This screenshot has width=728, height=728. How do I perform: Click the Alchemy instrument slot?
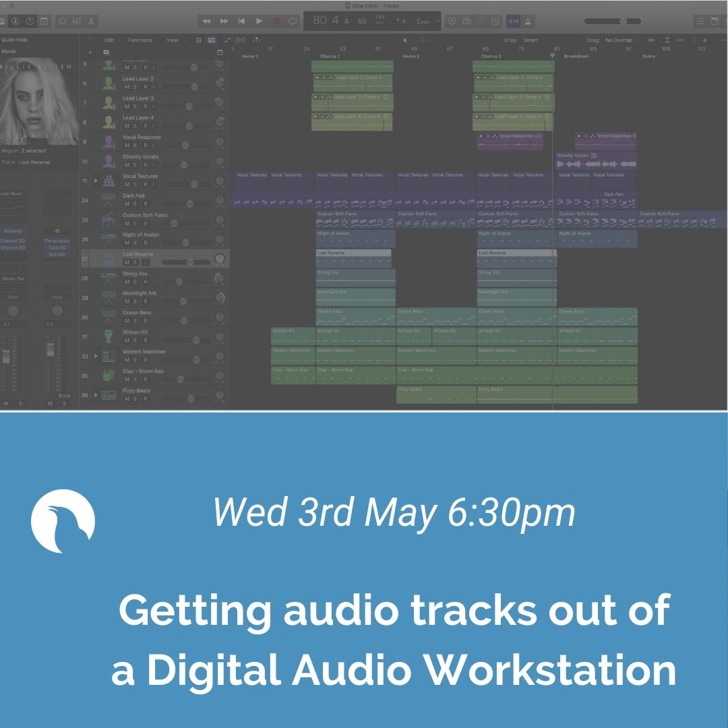[x=13, y=231]
